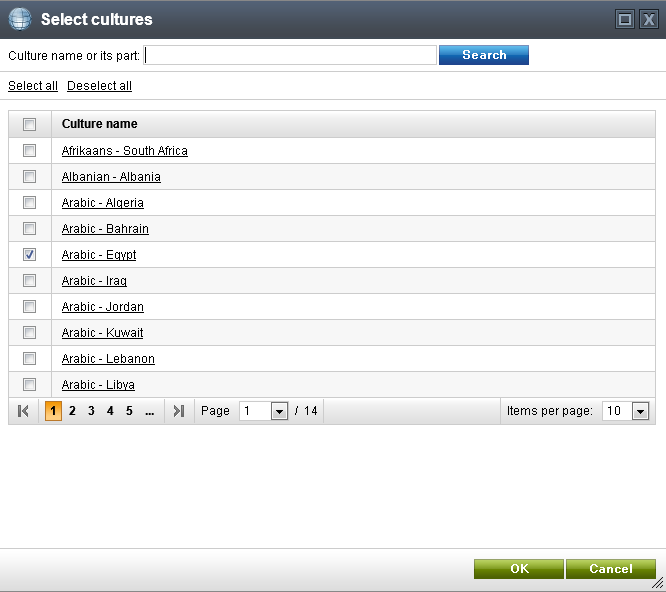Check the Albanian - Albania checkbox
The width and height of the screenshot is (666, 592).
coord(29,176)
